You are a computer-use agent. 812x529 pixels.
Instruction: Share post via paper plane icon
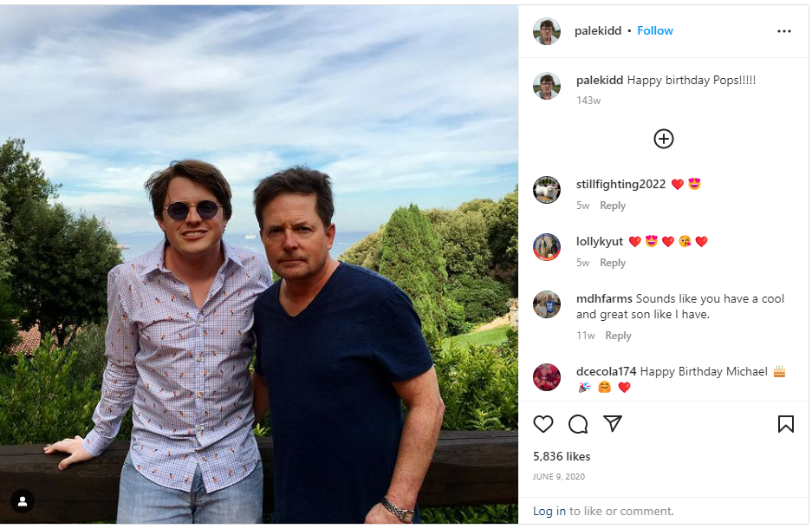pos(613,424)
